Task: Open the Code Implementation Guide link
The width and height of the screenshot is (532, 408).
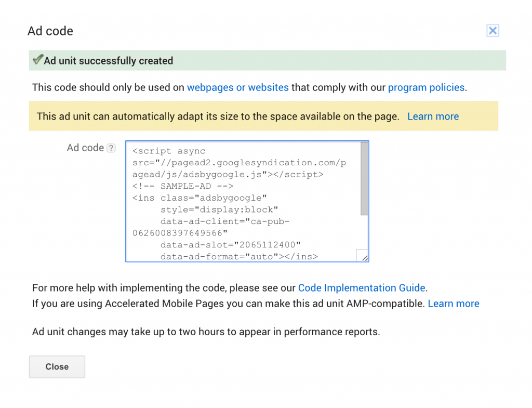Action: [362, 288]
